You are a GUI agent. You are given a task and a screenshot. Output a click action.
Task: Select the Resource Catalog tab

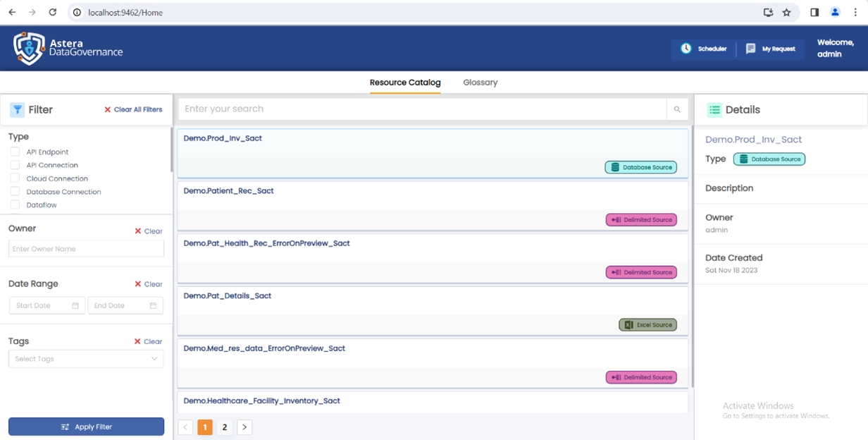(x=405, y=82)
